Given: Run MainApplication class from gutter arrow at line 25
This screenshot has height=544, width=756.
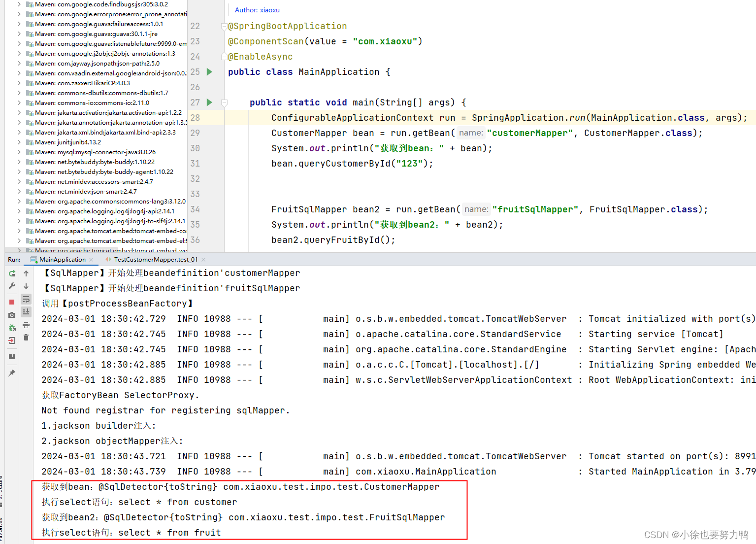Looking at the screenshot, I should click(209, 72).
